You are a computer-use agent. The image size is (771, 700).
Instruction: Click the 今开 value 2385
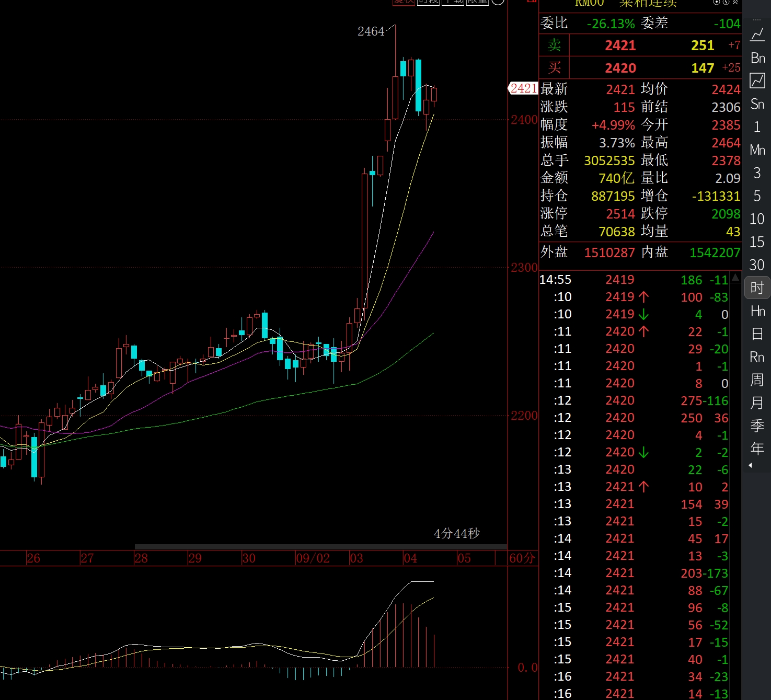pyautogui.click(x=726, y=125)
